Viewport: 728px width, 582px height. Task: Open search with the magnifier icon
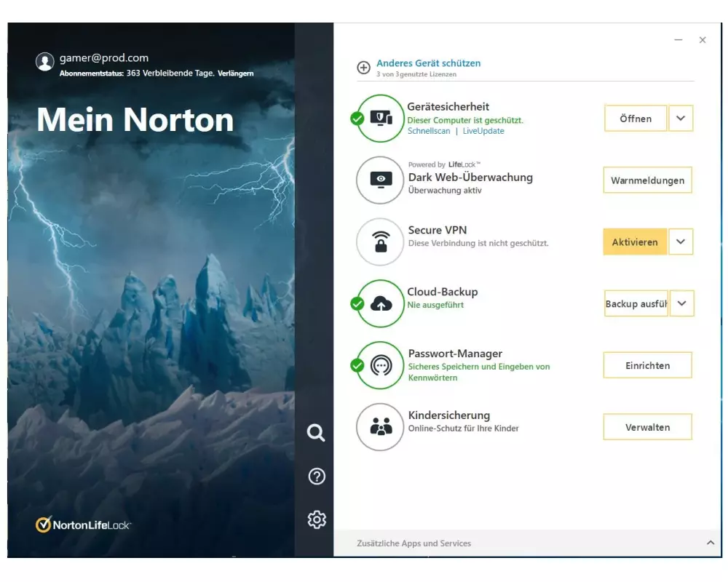click(x=316, y=433)
